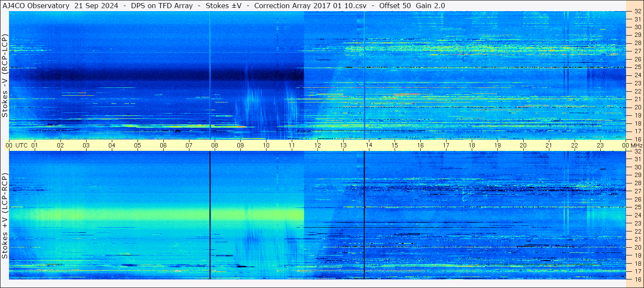Image resolution: width=644 pixels, height=288 pixels.
Task: Click the 13 hour tick on time axis
Action: (x=343, y=145)
